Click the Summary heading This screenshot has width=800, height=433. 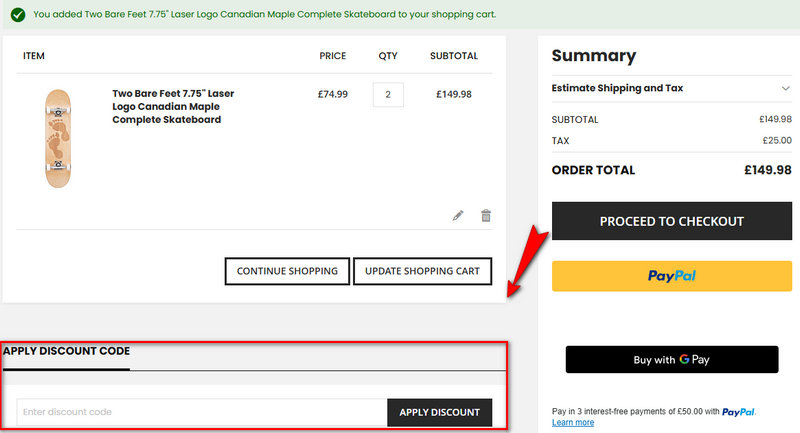[593, 56]
